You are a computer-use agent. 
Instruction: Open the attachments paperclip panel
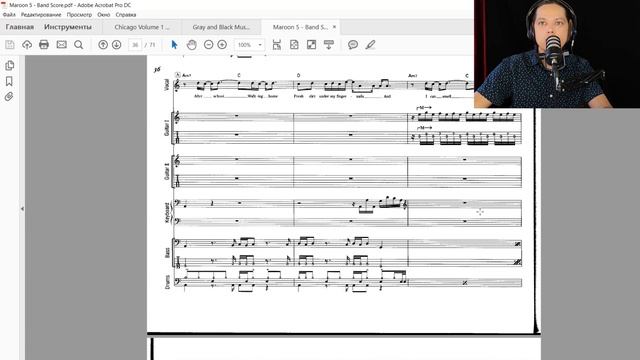pos(9,97)
